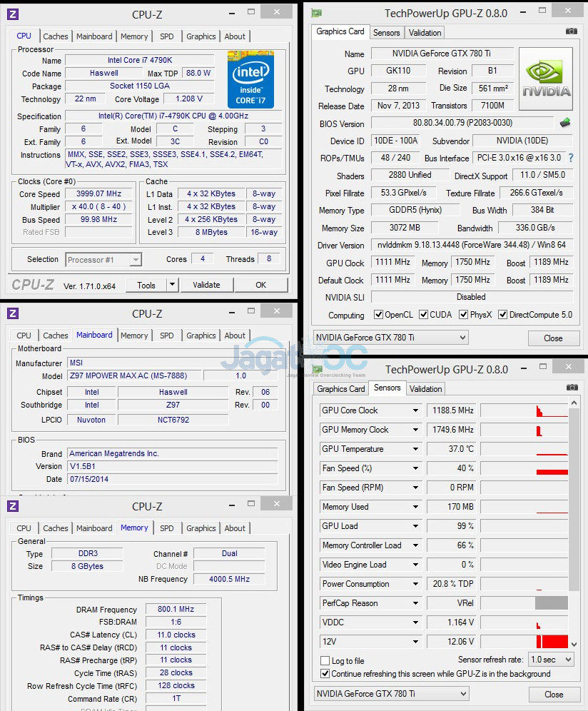
Task: Click Close in the GPU-Z Sensors window
Action: (554, 694)
